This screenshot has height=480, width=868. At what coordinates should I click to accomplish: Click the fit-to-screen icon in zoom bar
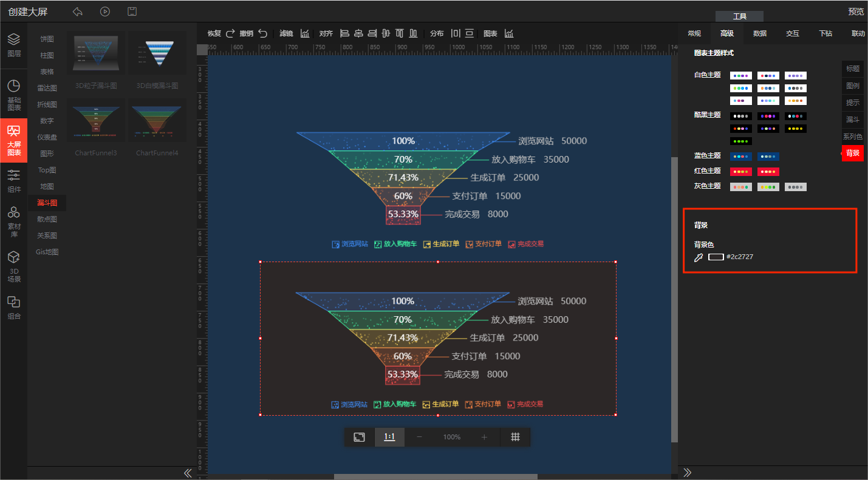(360, 437)
